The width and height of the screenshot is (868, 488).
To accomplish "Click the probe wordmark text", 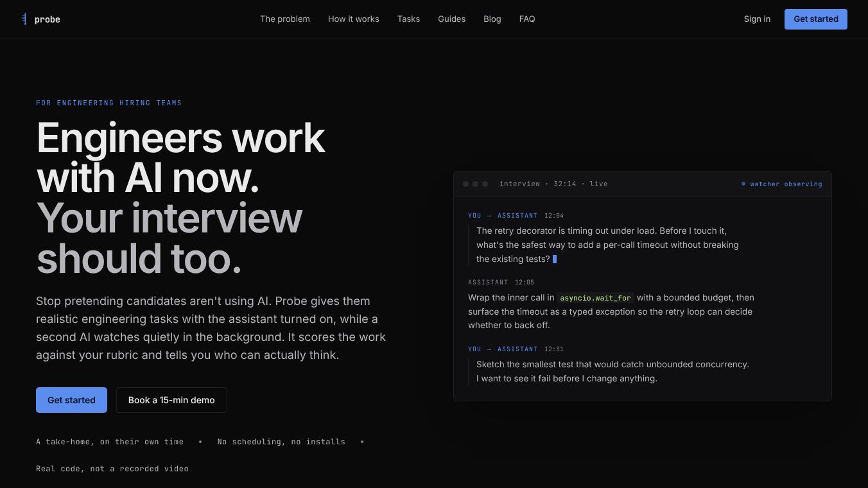I will point(48,20).
